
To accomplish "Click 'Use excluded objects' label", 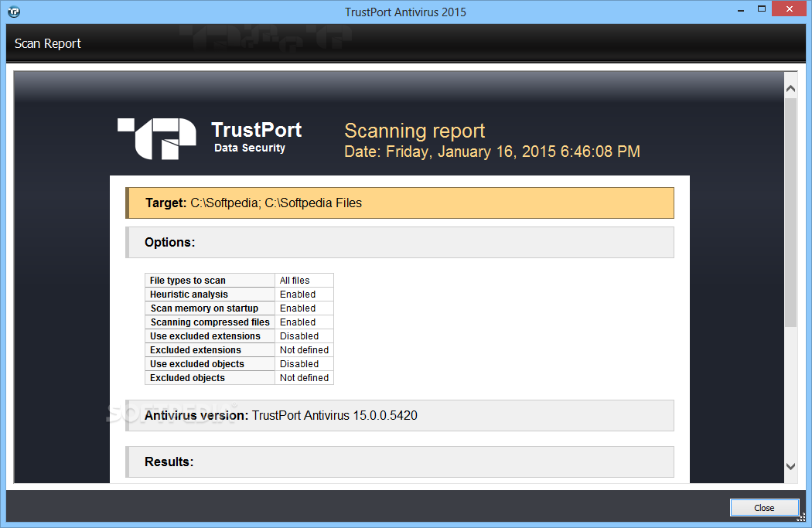I will [x=210, y=364].
